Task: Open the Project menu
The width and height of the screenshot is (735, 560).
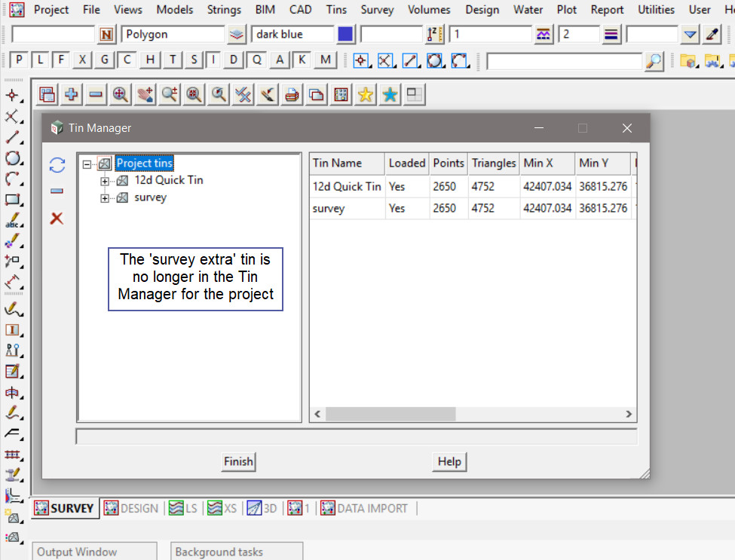Action: 51,9
